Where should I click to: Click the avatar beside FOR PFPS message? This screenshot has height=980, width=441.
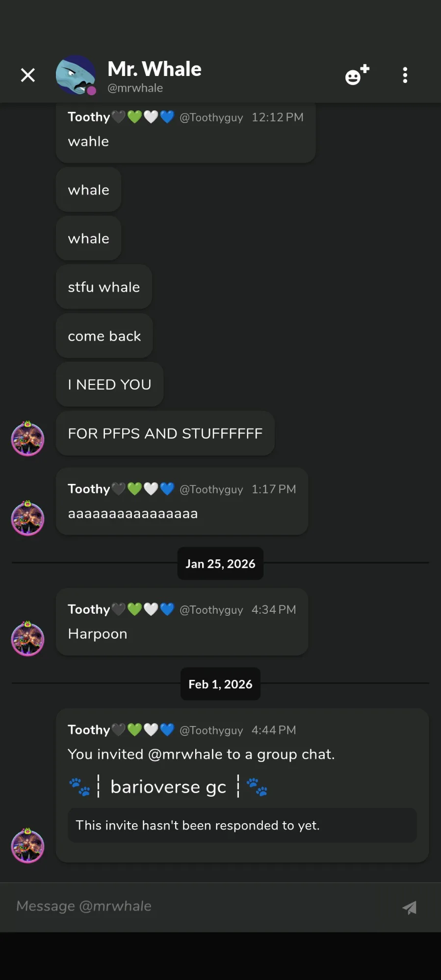tap(28, 438)
